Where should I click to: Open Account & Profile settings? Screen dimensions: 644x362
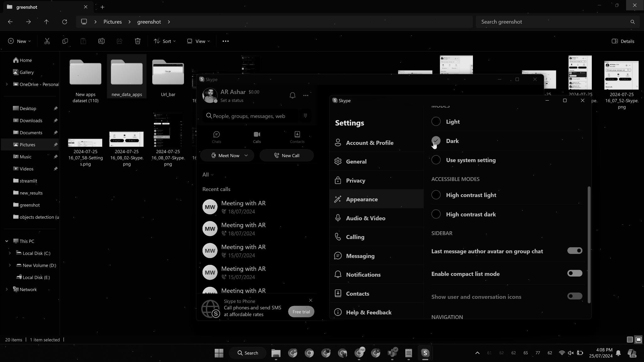(376, 143)
